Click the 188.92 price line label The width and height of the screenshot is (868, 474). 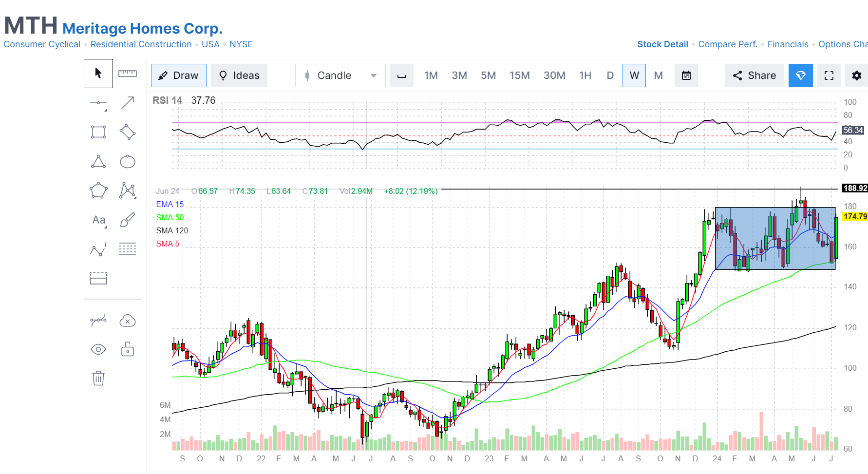click(855, 188)
